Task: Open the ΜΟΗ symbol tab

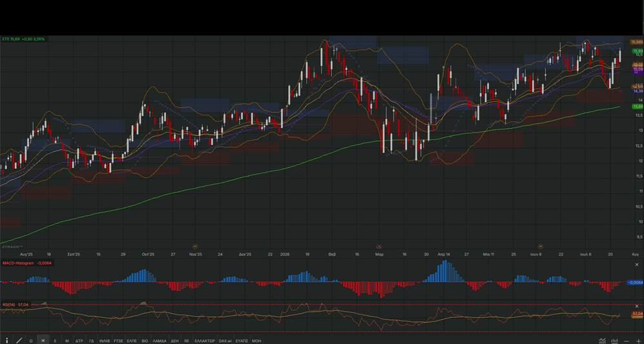Action: (x=256, y=341)
